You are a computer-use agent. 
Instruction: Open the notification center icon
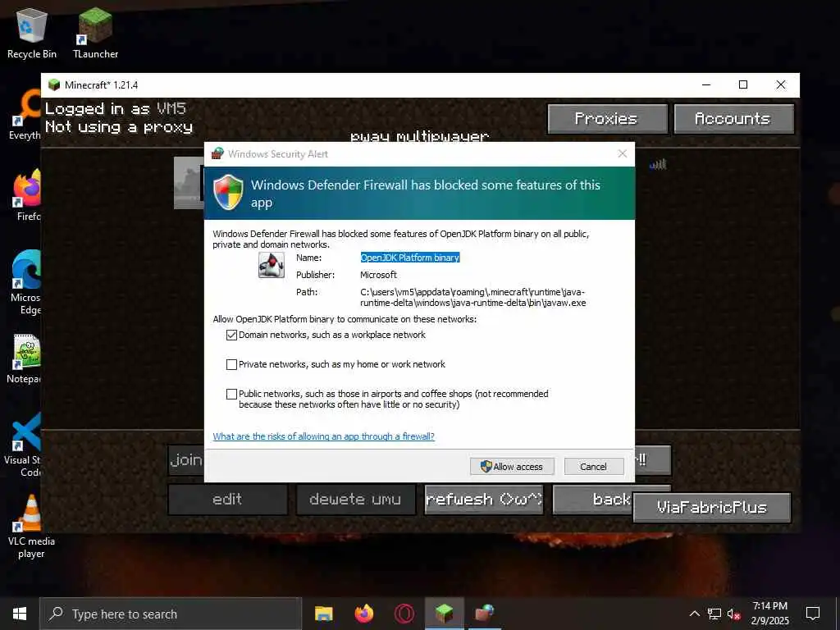click(813, 614)
